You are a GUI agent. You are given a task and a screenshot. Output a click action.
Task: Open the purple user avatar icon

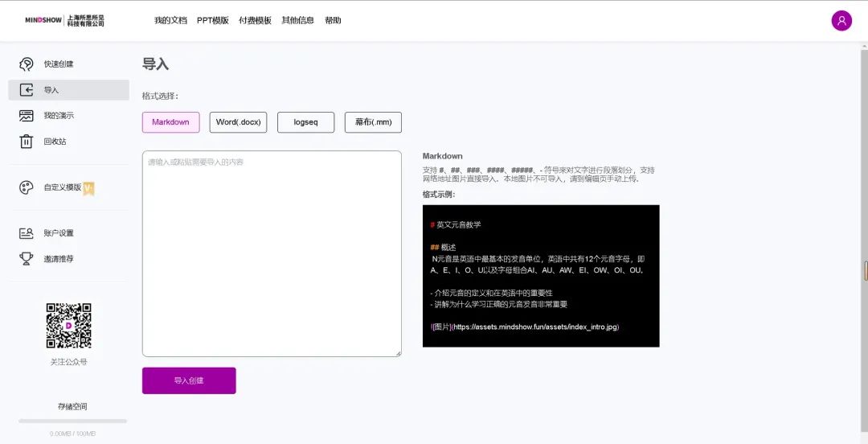point(841,21)
